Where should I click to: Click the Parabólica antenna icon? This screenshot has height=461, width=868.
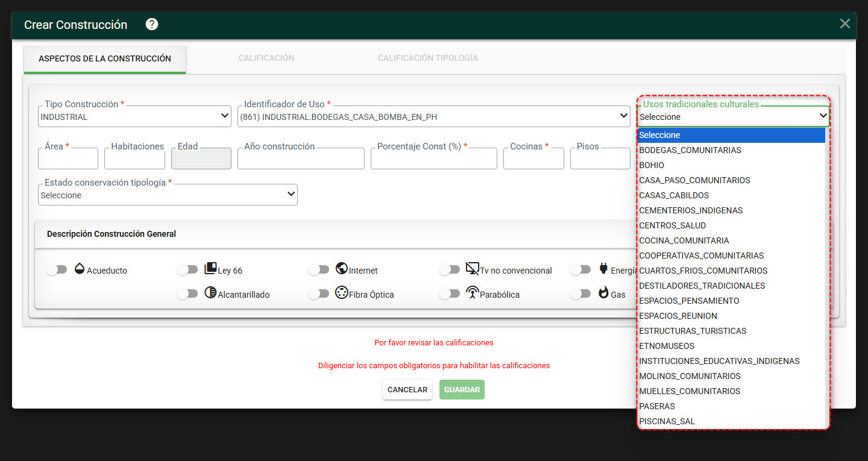[472, 293]
